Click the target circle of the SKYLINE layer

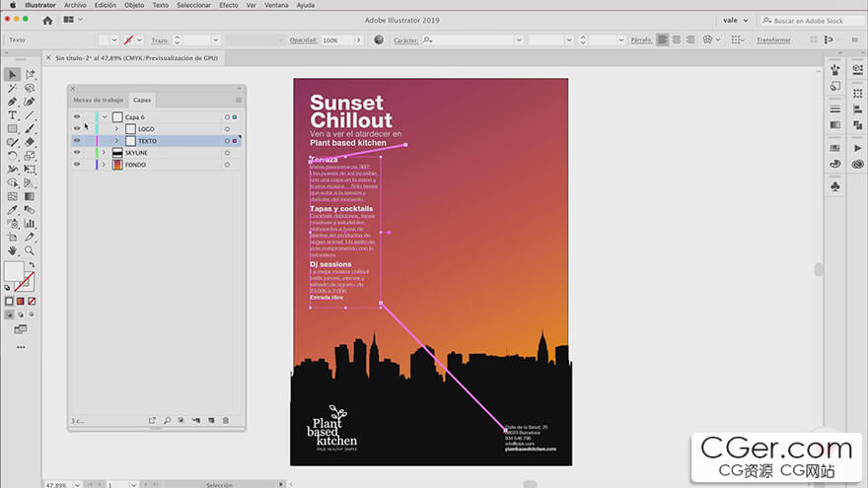227,153
